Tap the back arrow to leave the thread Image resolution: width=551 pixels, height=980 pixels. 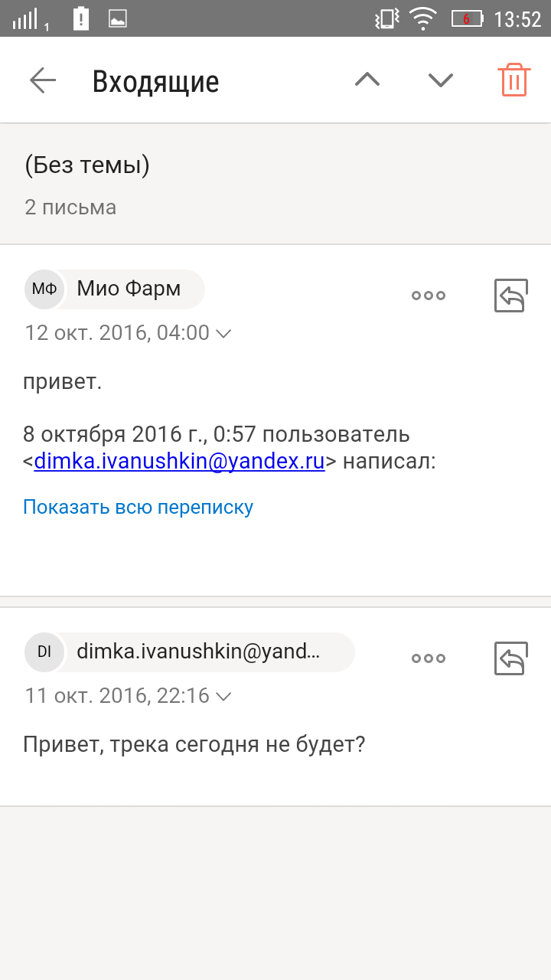[x=43, y=80]
